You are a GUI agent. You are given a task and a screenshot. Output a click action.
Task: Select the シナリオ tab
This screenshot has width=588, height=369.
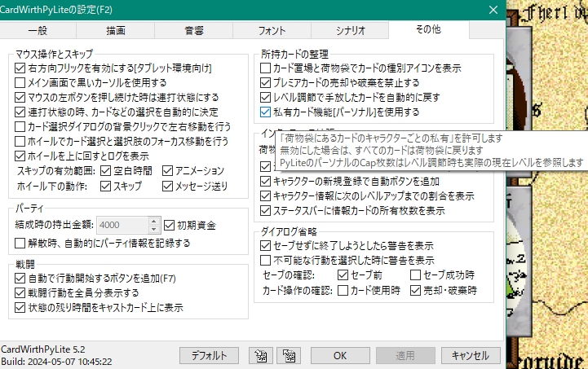pyautogui.click(x=349, y=29)
